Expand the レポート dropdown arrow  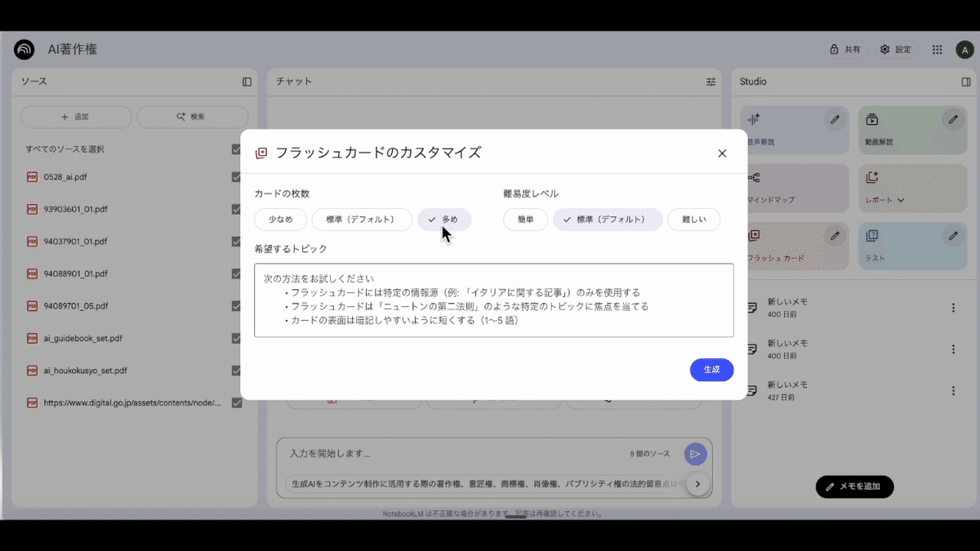902,200
